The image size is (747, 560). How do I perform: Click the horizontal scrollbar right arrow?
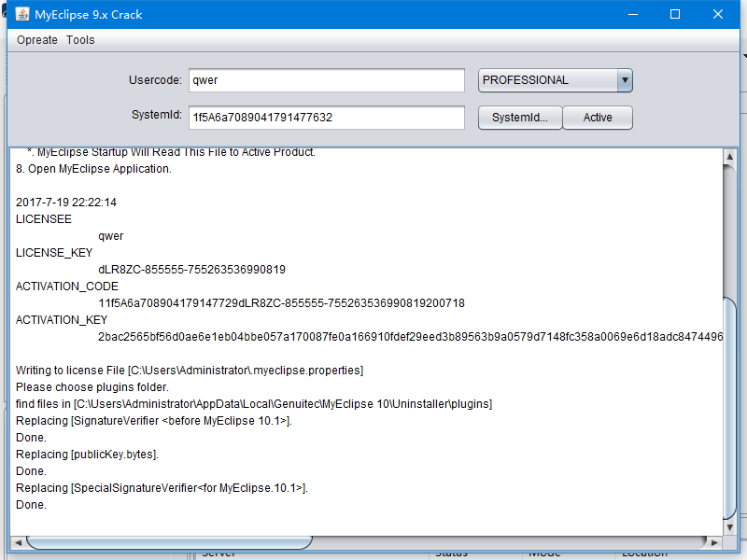714,542
